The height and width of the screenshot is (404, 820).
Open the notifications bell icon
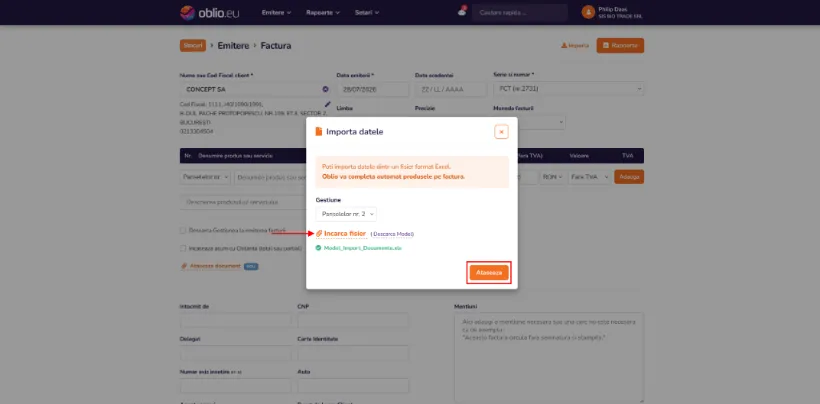coord(462,11)
